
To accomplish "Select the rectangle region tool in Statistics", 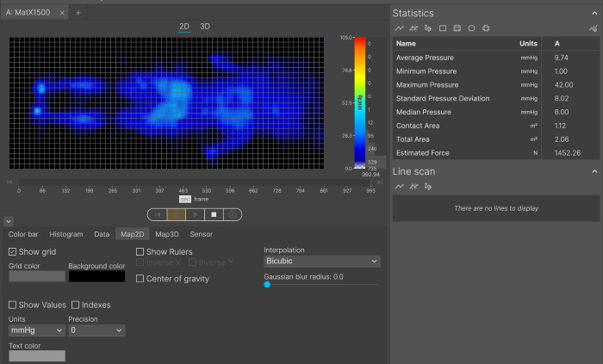I will click(x=443, y=28).
